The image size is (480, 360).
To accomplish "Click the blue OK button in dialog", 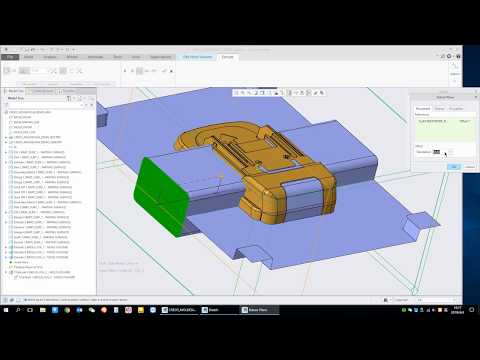I will 454,167.
